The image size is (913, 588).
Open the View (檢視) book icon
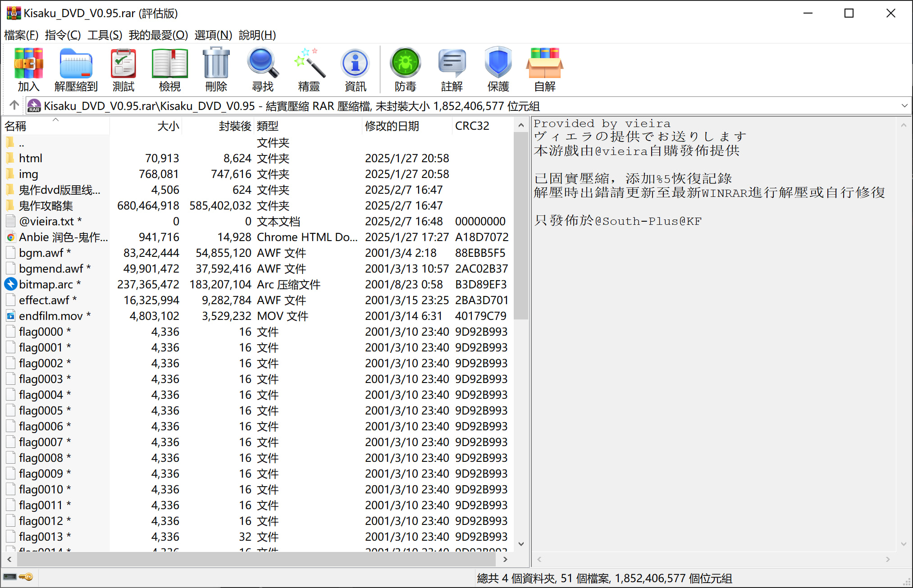[x=169, y=69]
